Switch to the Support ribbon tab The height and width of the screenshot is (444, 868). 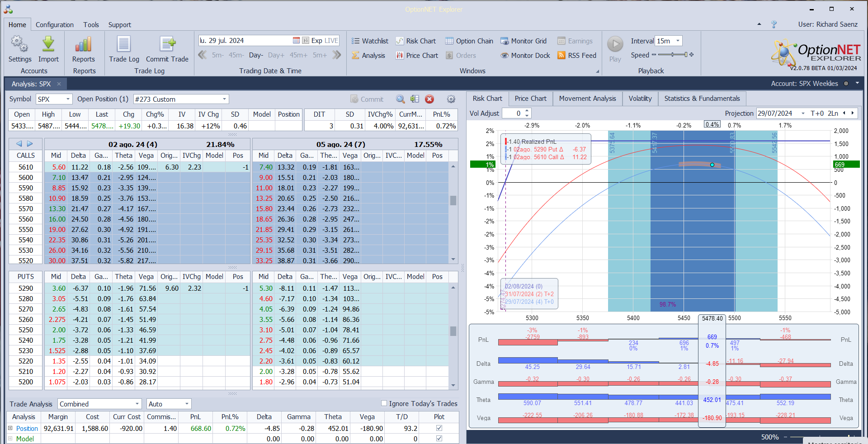120,25
